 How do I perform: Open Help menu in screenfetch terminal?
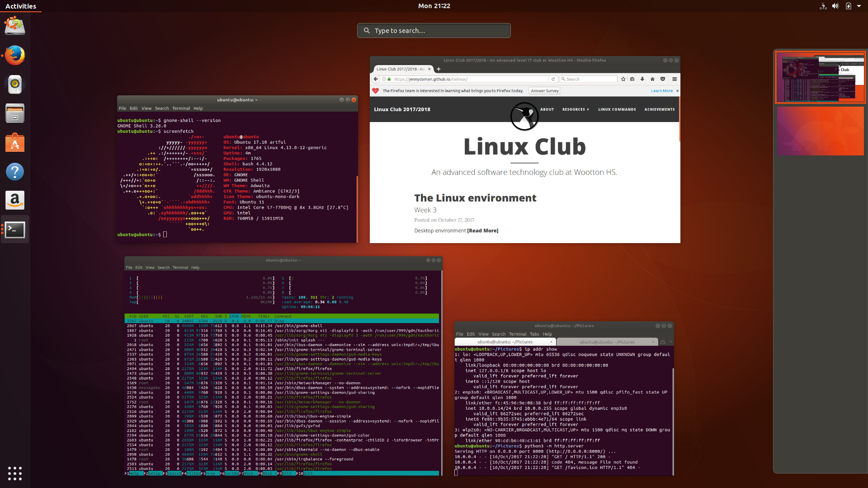[x=198, y=108]
